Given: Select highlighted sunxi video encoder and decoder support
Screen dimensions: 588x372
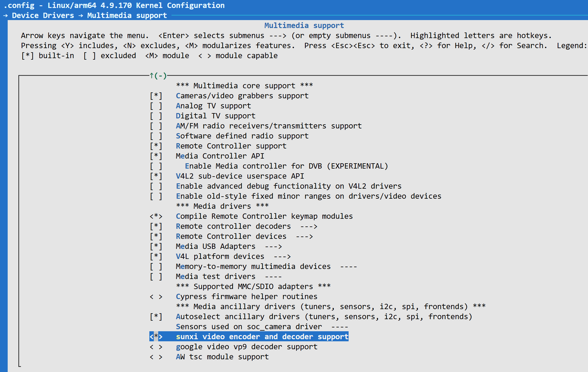Looking at the screenshot, I should click(262, 337).
